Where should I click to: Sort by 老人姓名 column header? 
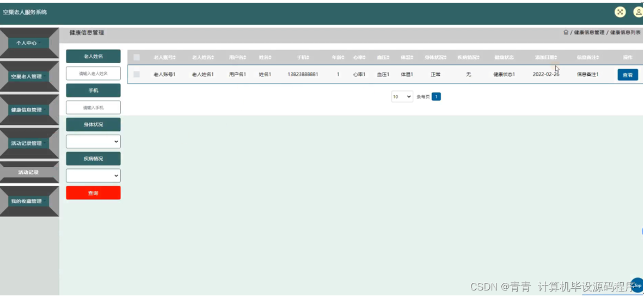point(203,58)
